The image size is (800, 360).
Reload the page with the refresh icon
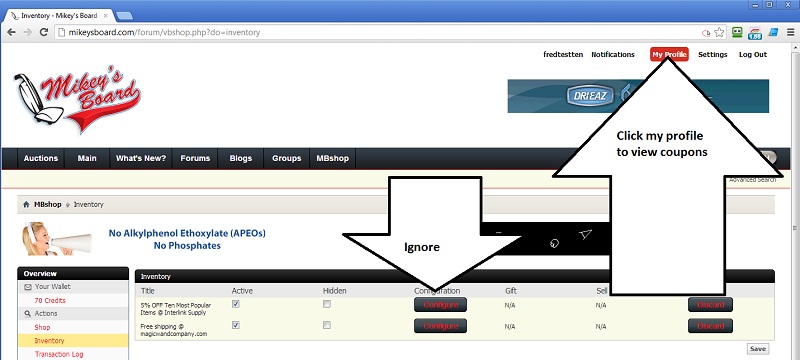pyautogui.click(x=44, y=32)
